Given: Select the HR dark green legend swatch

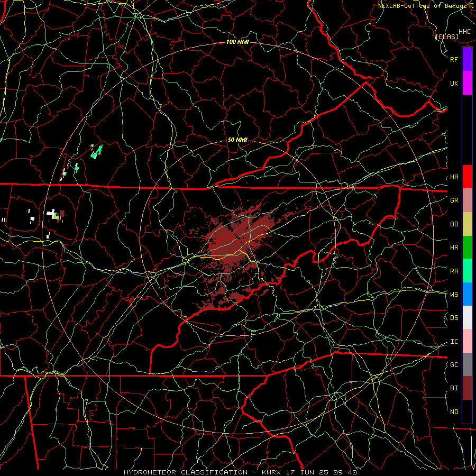Looking at the screenshot, I should (x=467, y=248).
